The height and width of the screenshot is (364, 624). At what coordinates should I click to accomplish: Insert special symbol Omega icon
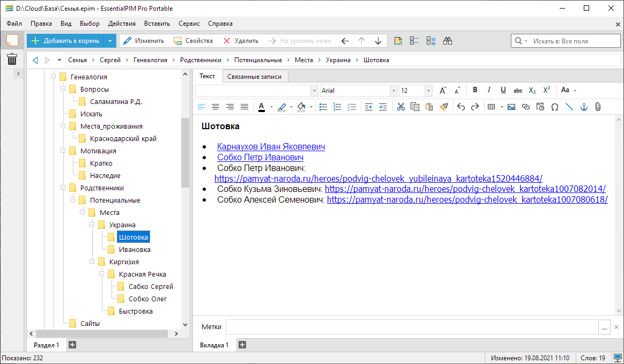pos(555,107)
